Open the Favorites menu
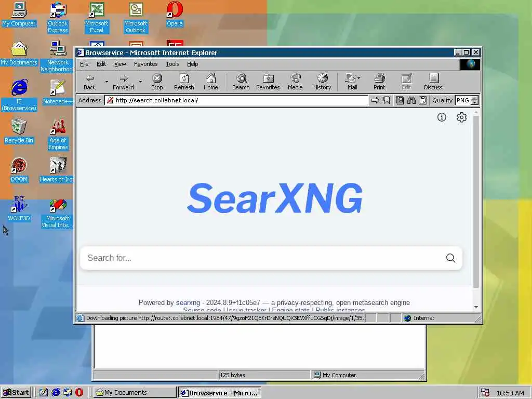Image resolution: width=532 pixels, height=399 pixels. 146,64
